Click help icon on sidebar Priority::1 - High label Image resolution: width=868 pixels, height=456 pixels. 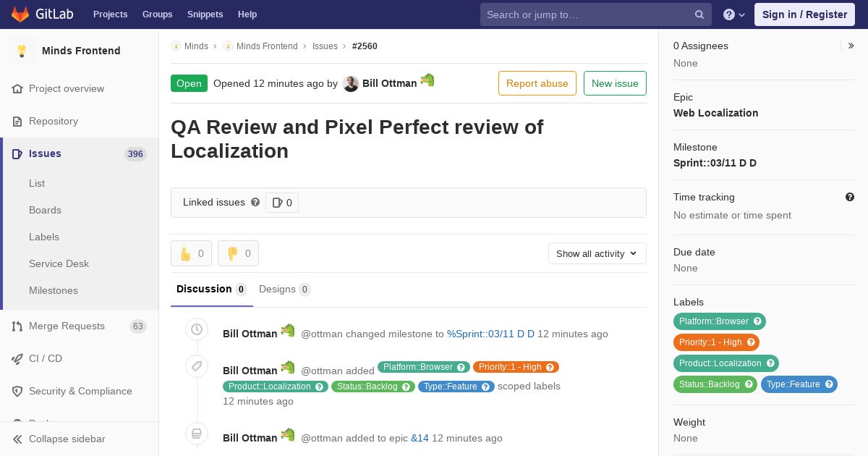click(x=751, y=342)
